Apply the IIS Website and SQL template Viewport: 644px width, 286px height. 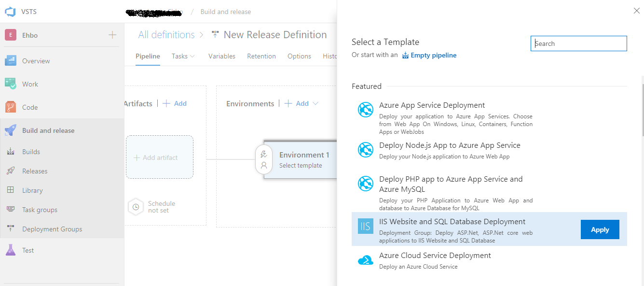tap(600, 229)
